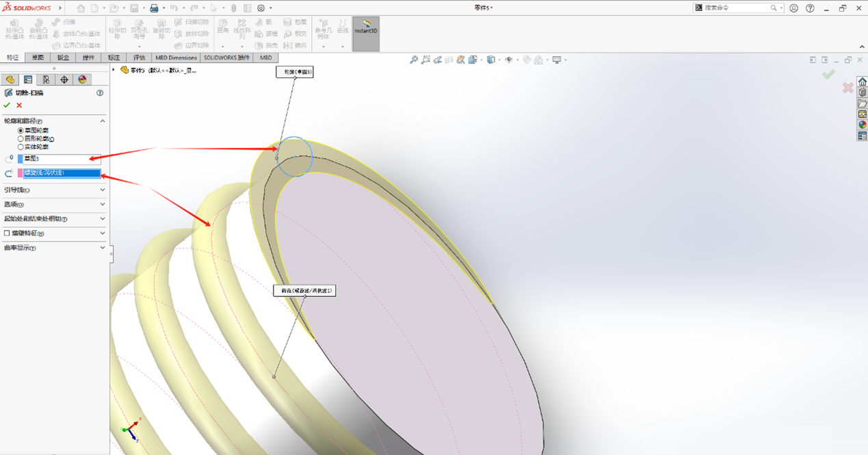Screen dimensions: 868x455
Task: Select the 圆形轮廓 radio button
Action: point(20,140)
